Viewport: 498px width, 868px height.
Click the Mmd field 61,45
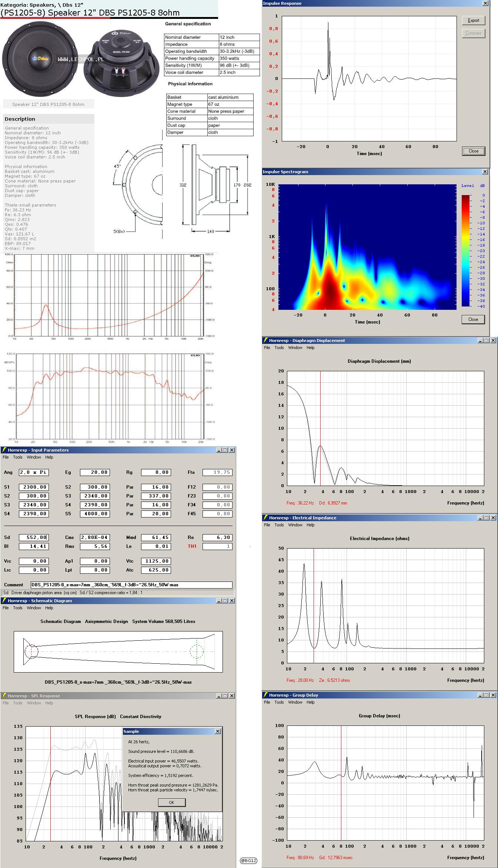click(156, 537)
